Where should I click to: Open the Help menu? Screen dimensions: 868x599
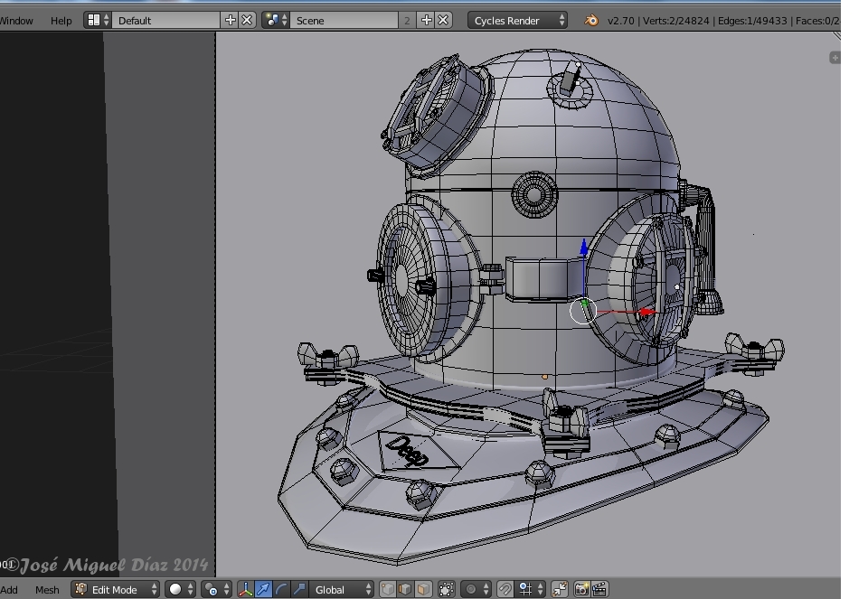coord(61,20)
